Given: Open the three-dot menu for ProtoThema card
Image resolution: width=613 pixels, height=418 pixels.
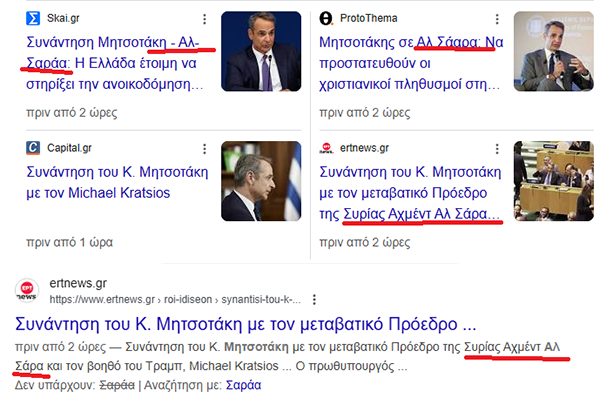Looking at the screenshot, I should [497, 19].
